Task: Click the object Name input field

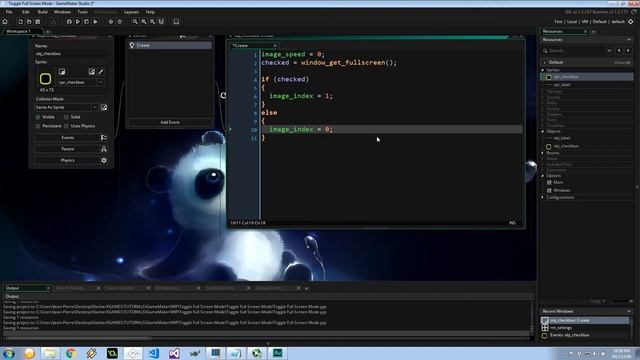Action: (71, 54)
